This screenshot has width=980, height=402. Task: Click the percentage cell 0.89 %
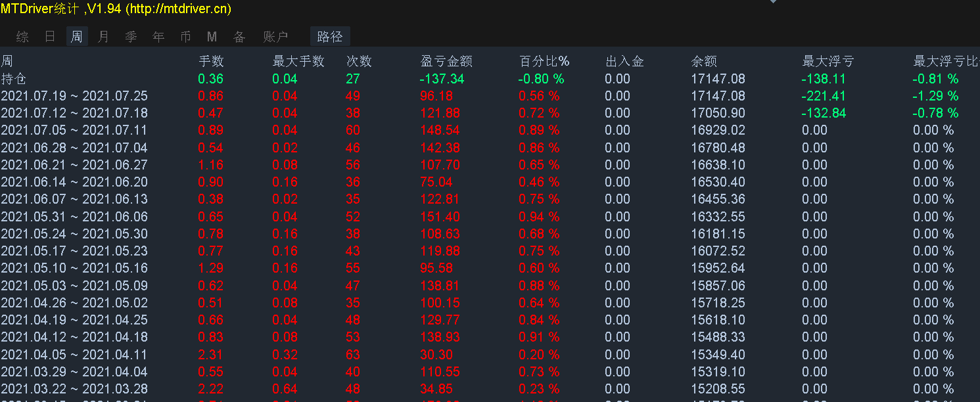coord(540,130)
